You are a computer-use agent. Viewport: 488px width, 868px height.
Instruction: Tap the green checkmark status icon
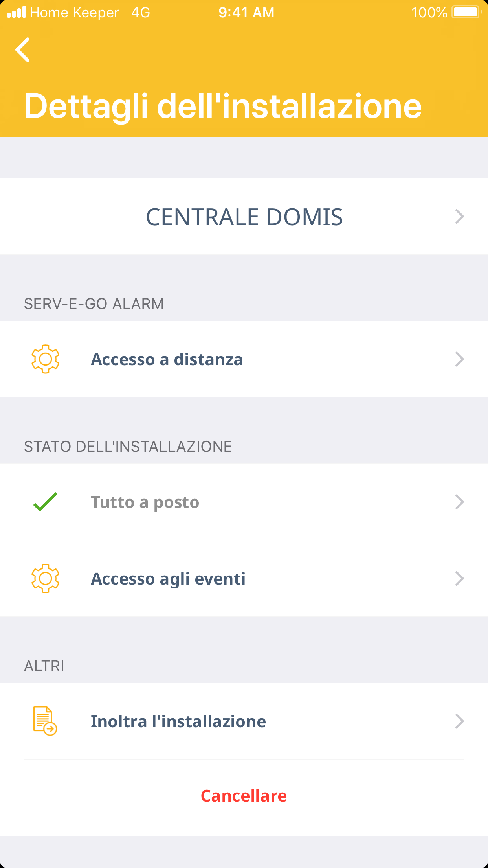coord(46,502)
